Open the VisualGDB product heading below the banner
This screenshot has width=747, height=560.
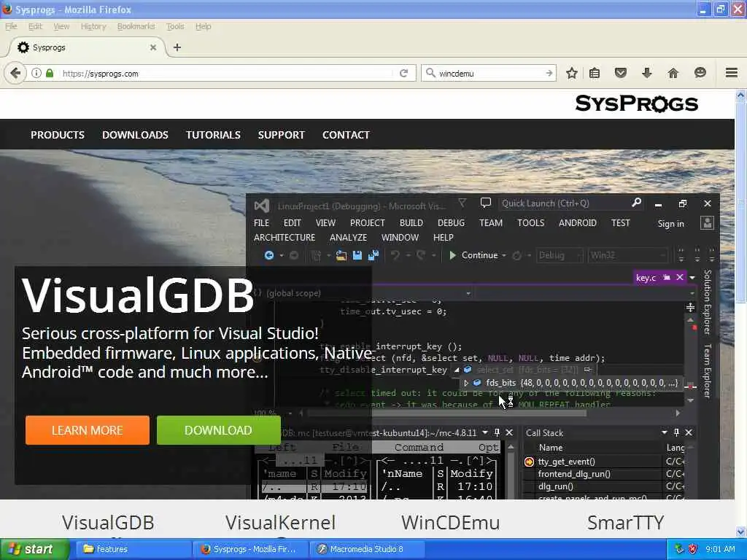pyautogui.click(x=108, y=522)
